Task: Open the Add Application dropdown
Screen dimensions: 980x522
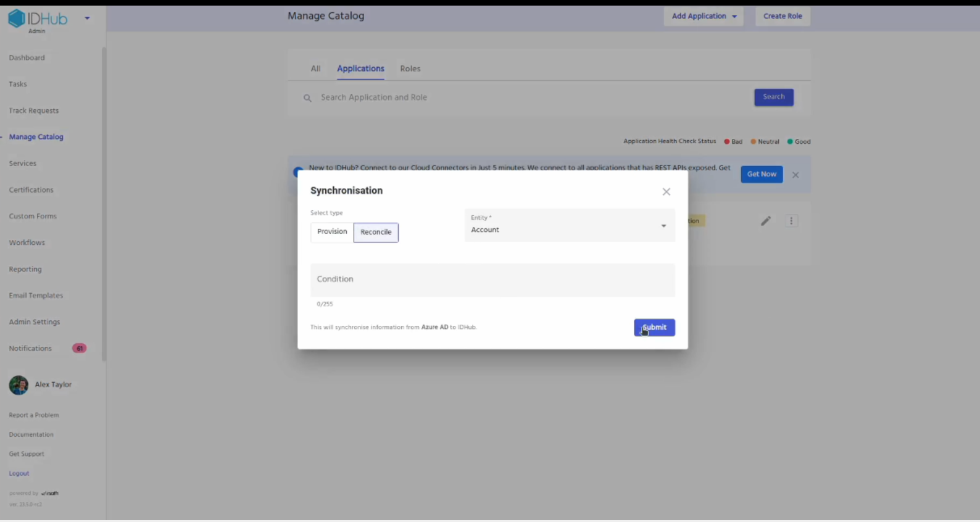Action: tap(703, 16)
